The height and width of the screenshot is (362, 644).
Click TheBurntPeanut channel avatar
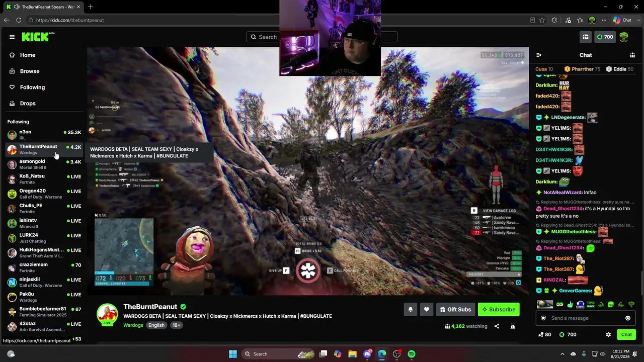(x=107, y=314)
